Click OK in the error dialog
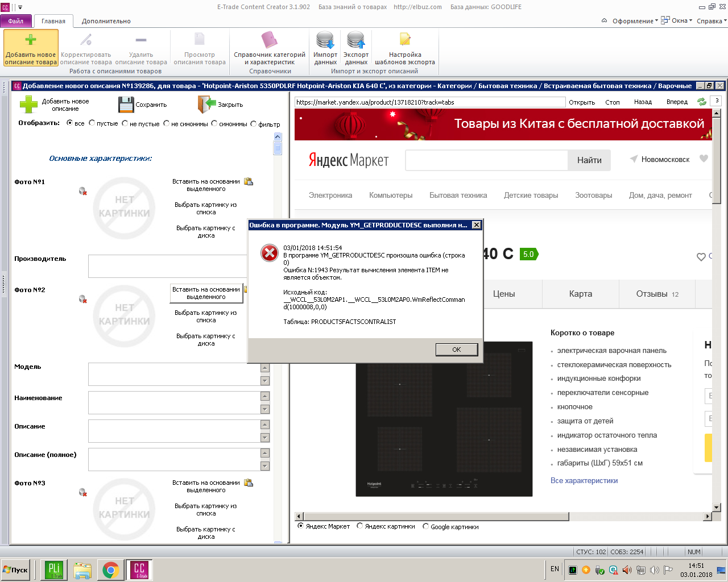This screenshot has height=582, width=728. pos(457,350)
